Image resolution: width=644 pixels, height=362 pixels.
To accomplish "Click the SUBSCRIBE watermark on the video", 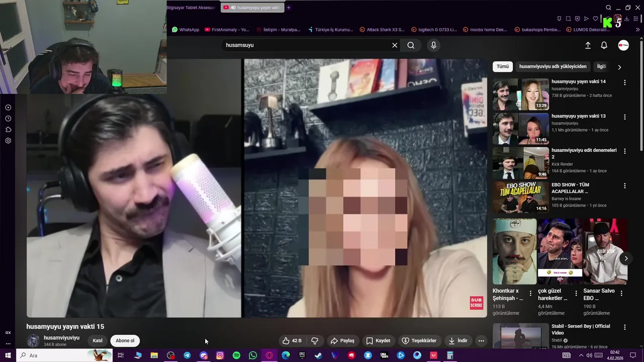I will (476, 303).
